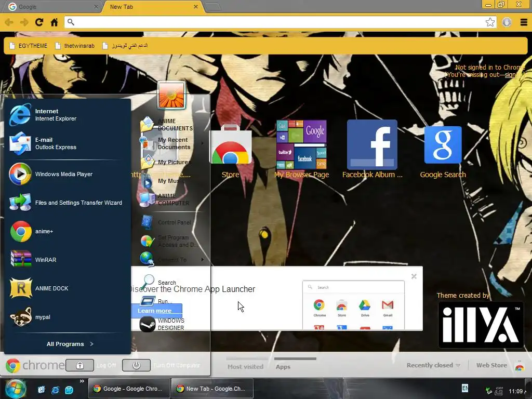
Task: Switch to Most visited section
Action: [245, 366]
